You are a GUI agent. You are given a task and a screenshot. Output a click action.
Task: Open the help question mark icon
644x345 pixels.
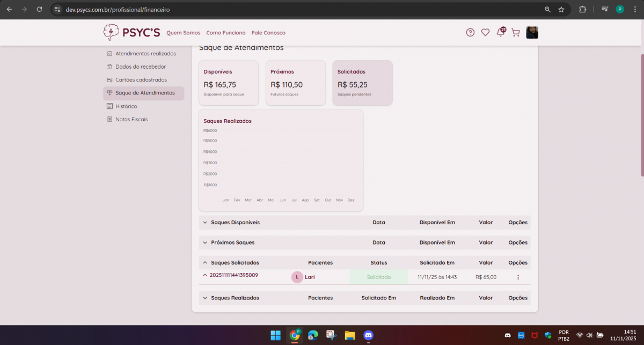point(470,33)
